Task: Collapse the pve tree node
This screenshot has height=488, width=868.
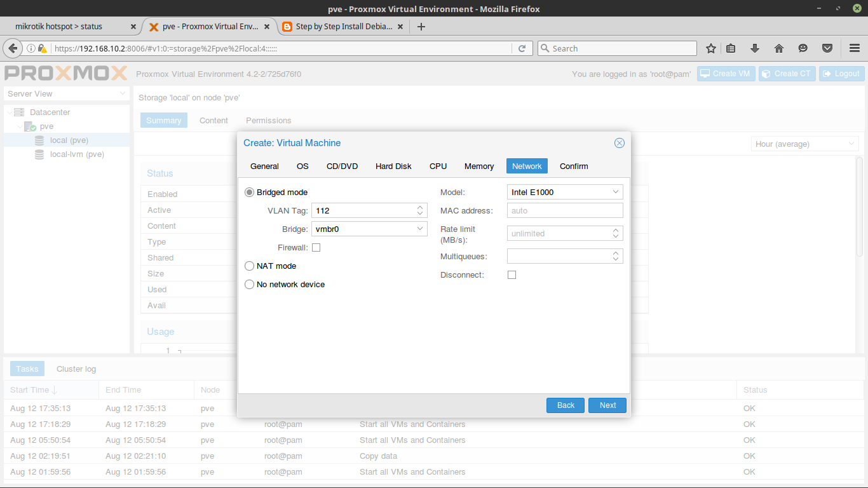Action: pos(20,126)
